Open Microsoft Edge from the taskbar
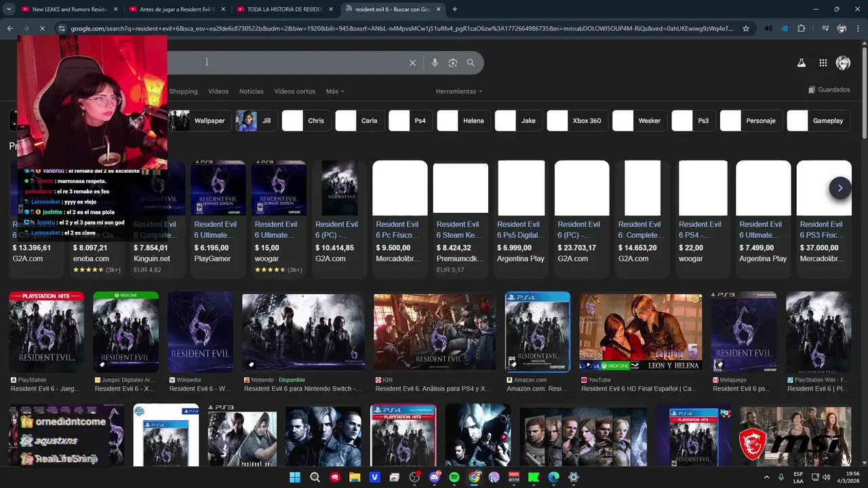Screen dimensions: 868x488 [554, 477]
